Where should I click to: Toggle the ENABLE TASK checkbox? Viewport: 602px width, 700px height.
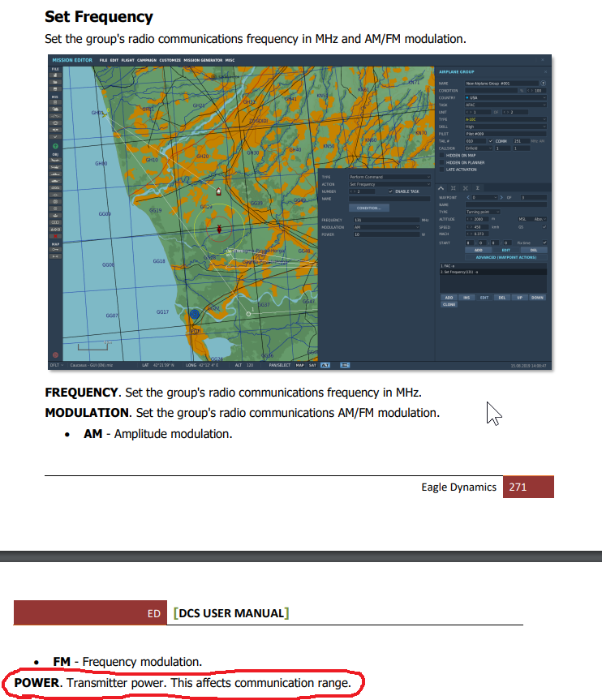coord(390,191)
